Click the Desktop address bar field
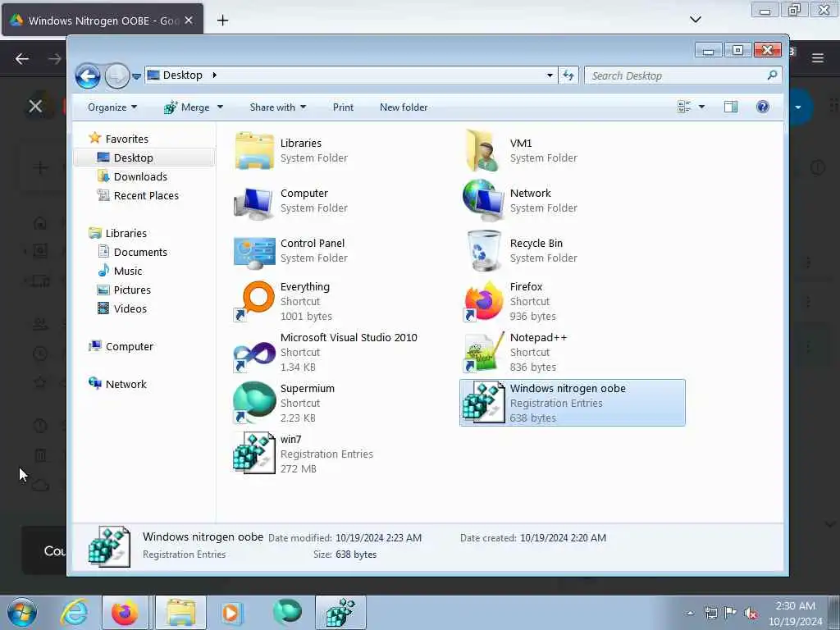Image resolution: width=840 pixels, height=630 pixels. 351,75
